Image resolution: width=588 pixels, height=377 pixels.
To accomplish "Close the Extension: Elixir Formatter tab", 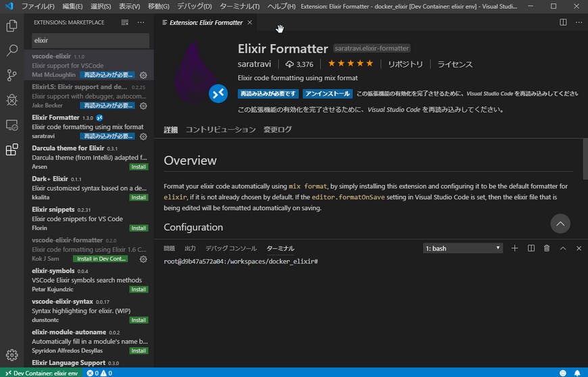I will (250, 22).
